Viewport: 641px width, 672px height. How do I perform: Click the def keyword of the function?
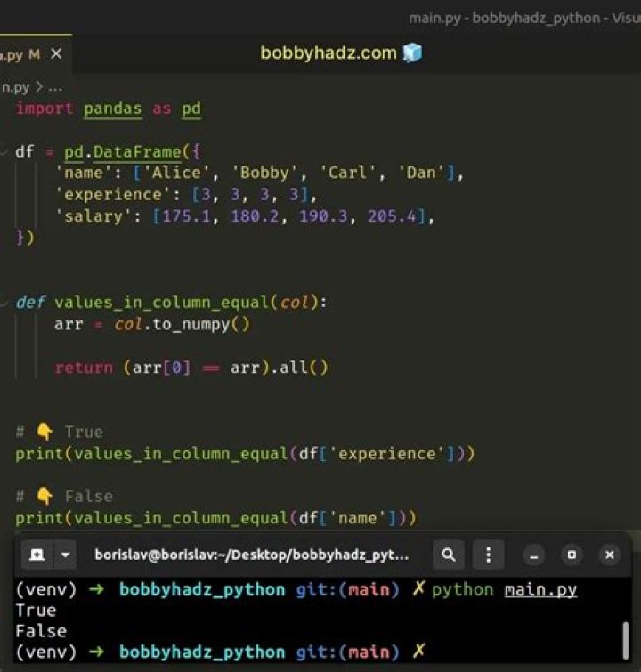coord(30,303)
